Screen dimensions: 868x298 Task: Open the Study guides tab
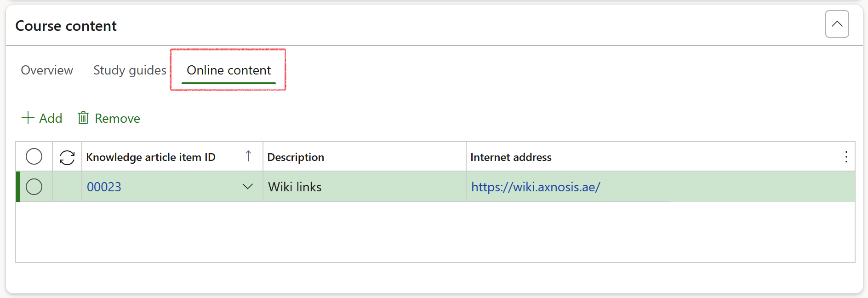click(x=130, y=70)
